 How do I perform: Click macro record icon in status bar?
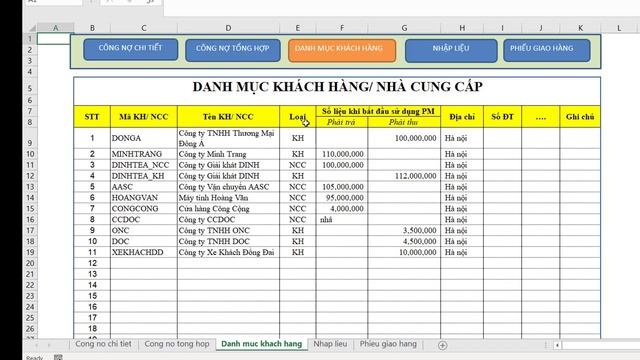[58, 357]
